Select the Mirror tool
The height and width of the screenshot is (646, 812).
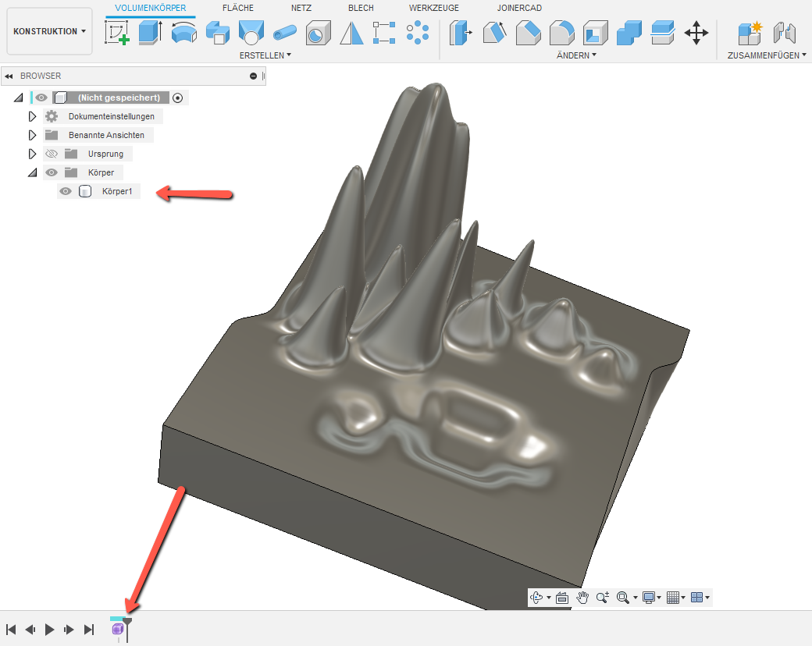pos(351,33)
